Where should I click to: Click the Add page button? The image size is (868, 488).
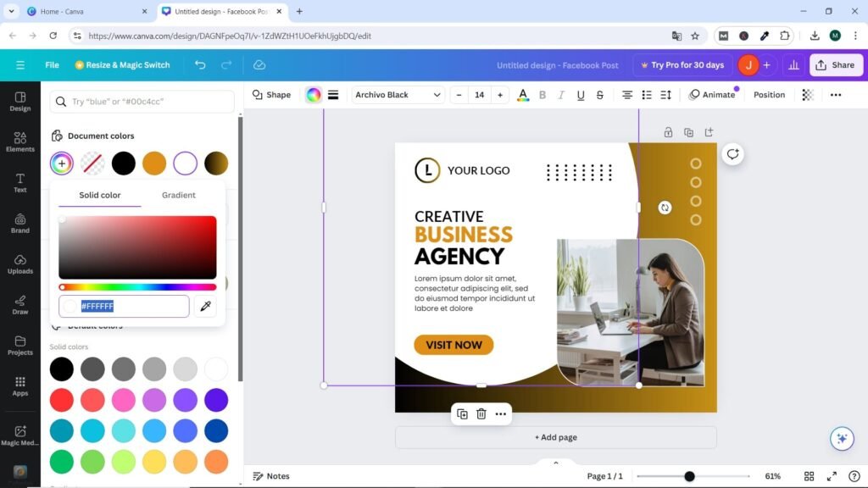(x=555, y=437)
